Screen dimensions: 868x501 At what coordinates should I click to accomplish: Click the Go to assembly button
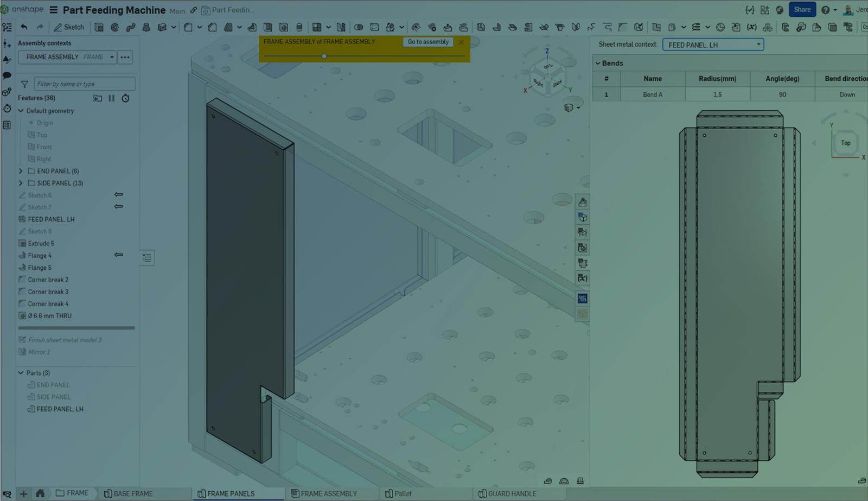pos(428,42)
